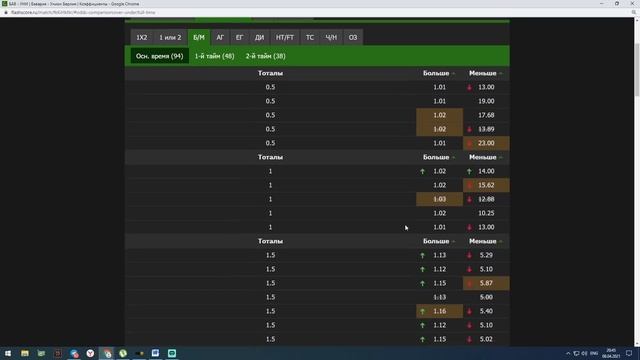Click the 5.02 under odds
640x360 pixels.
pyautogui.click(x=486, y=339)
